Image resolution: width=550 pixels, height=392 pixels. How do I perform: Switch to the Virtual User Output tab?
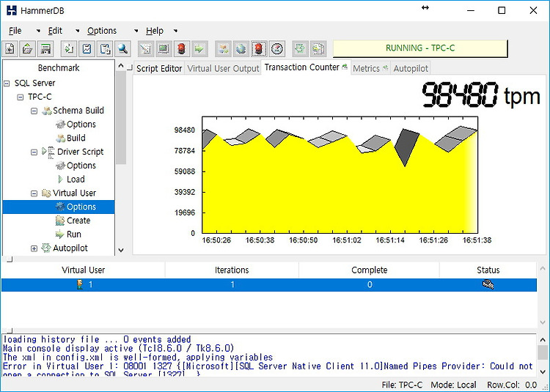[223, 68]
